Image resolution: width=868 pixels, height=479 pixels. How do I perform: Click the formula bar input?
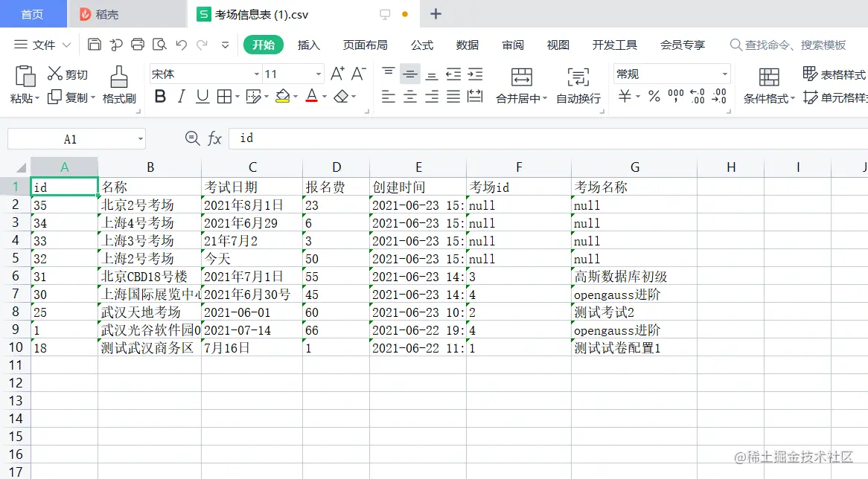pos(548,138)
